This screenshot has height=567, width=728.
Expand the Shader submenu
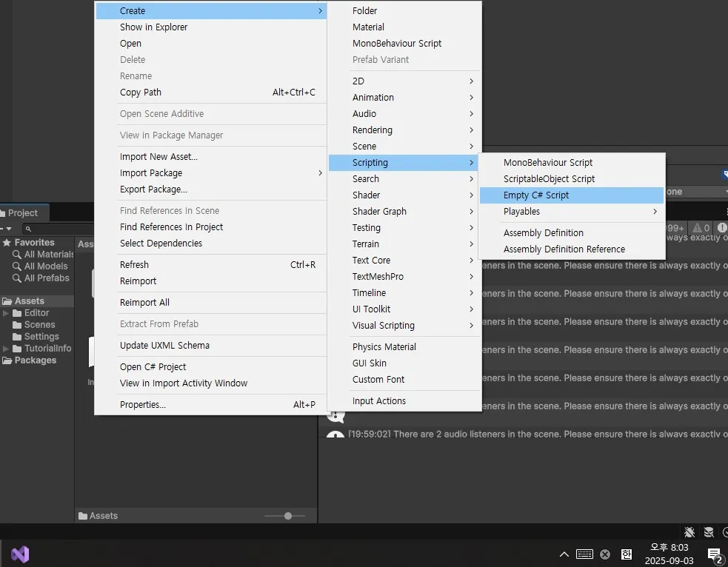(404, 195)
